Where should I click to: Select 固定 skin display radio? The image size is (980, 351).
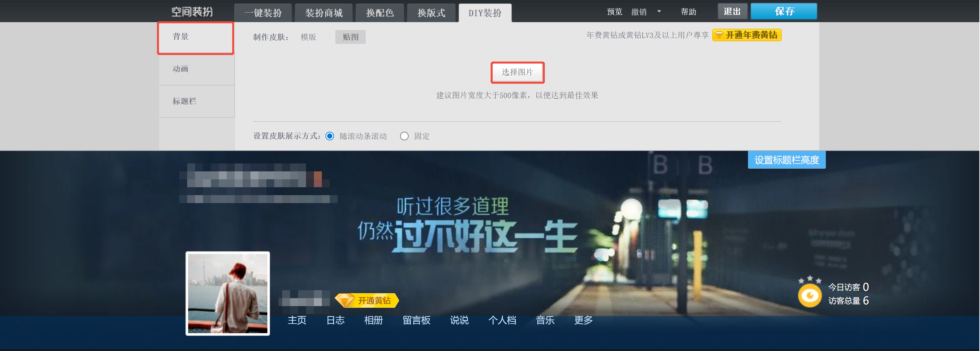pyautogui.click(x=404, y=136)
